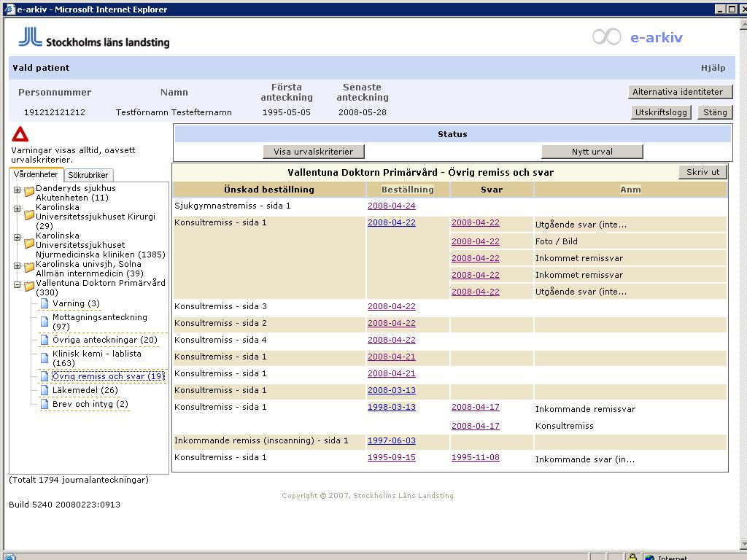
Task: Select Klinisk kemi - lablista (163)
Action: pyautogui.click(x=97, y=358)
